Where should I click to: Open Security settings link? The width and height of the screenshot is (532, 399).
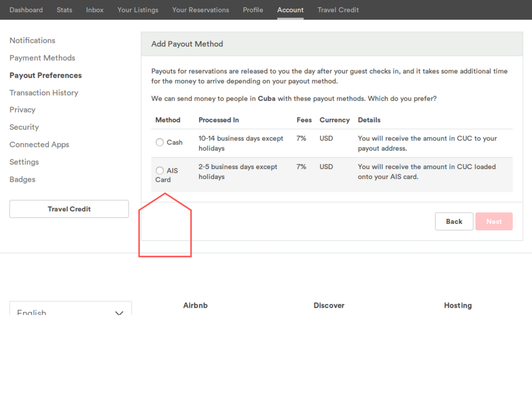[24, 127]
